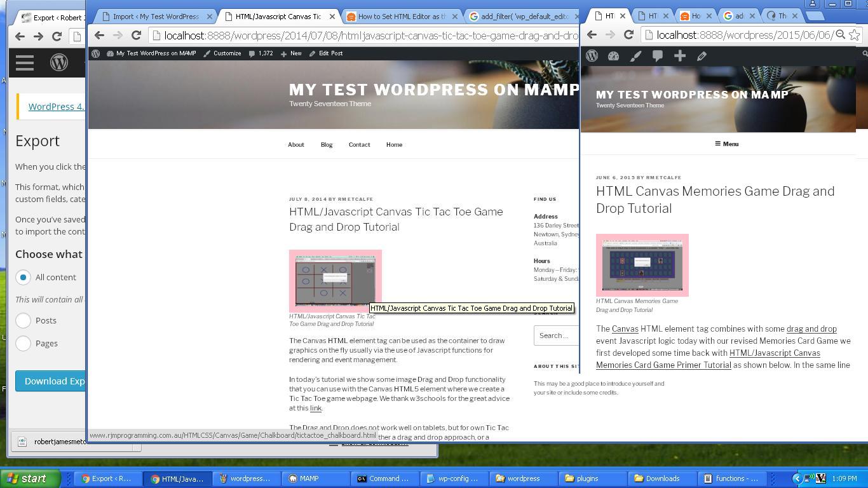Image resolution: width=868 pixels, height=488 pixels.
Task: Reload the Tic Tac Toe tutorial page
Action: click(x=136, y=36)
